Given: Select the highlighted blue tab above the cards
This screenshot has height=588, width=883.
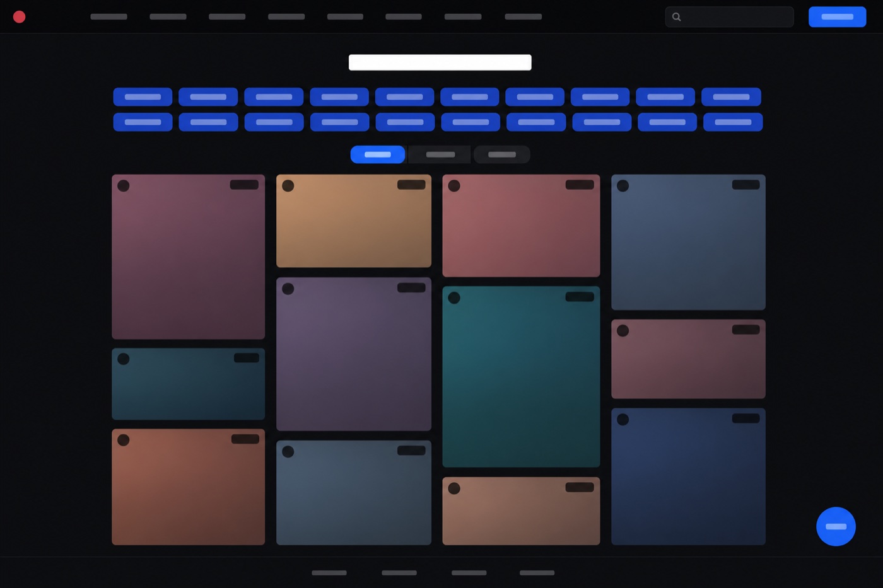Looking at the screenshot, I should point(378,154).
